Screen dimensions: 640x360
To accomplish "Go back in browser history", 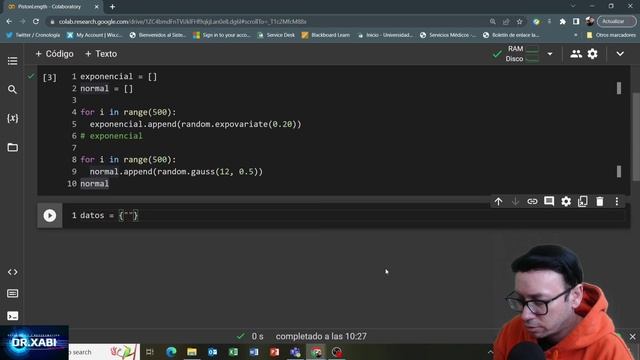I will click(x=9, y=21).
